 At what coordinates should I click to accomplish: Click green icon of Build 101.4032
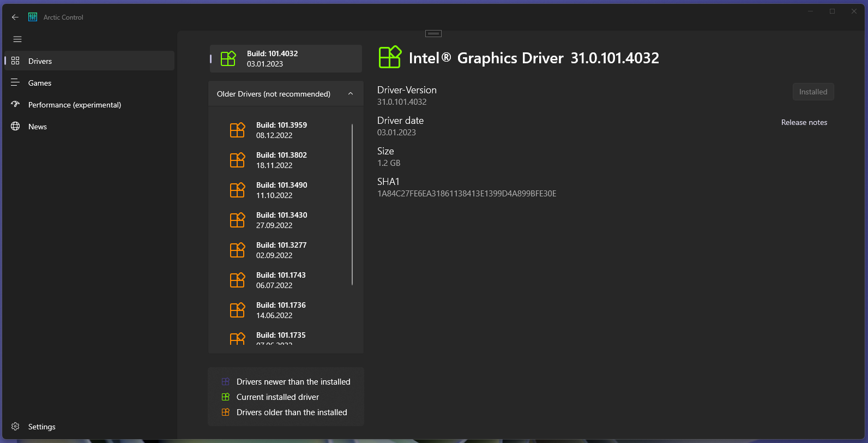(x=228, y=58)
